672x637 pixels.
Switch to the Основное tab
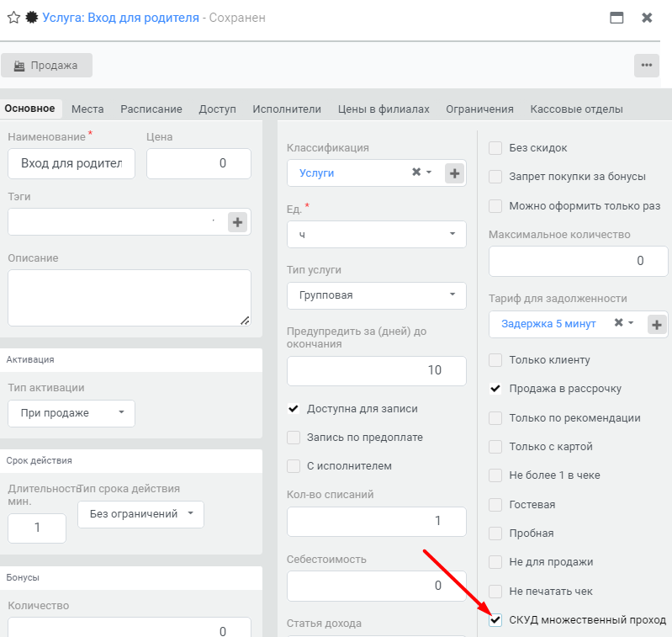click(x=29, y=109)
